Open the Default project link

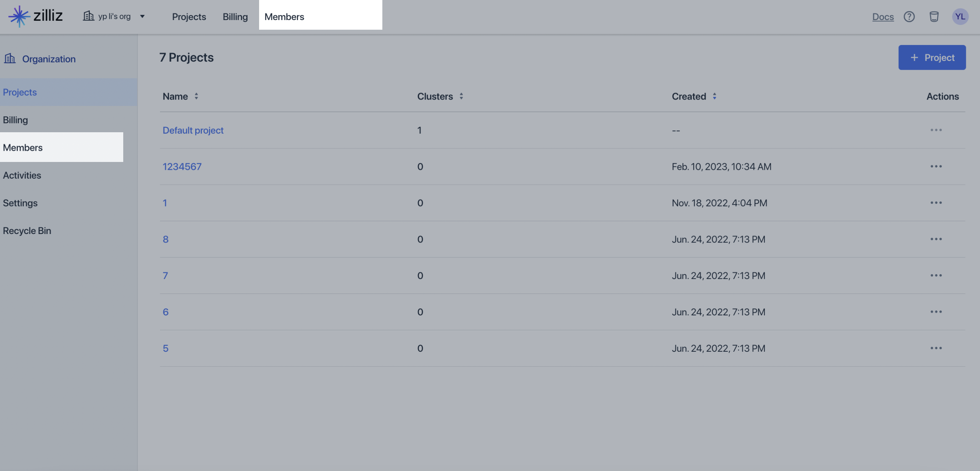click(193, 130)
